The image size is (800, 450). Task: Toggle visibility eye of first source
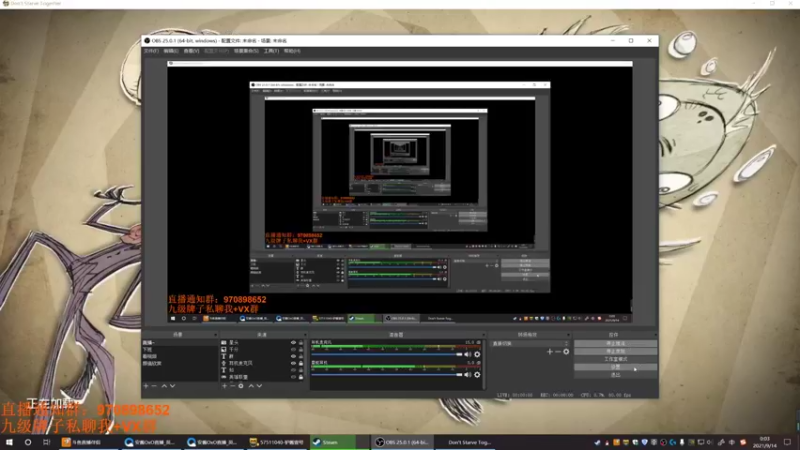293,342
